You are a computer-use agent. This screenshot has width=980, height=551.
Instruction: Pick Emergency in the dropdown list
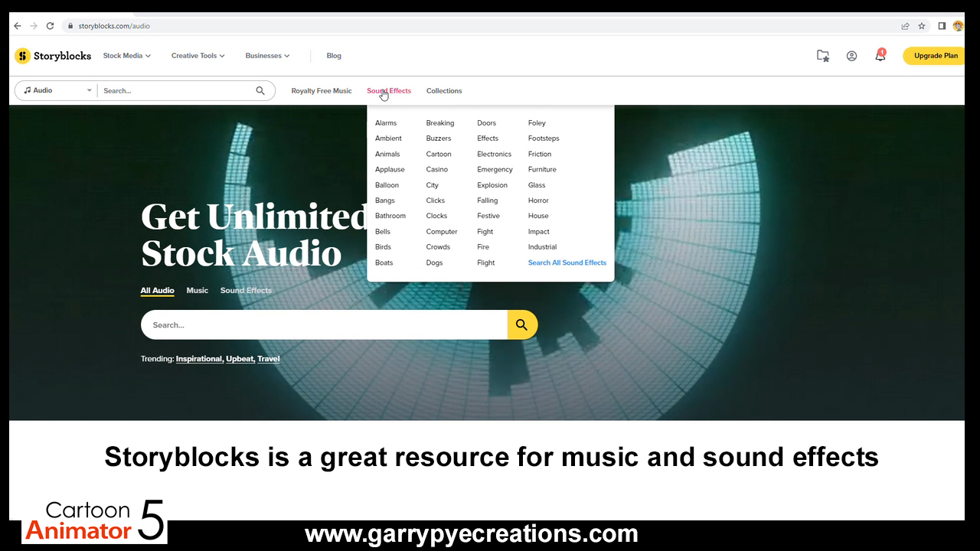click(x=495, y=169)
